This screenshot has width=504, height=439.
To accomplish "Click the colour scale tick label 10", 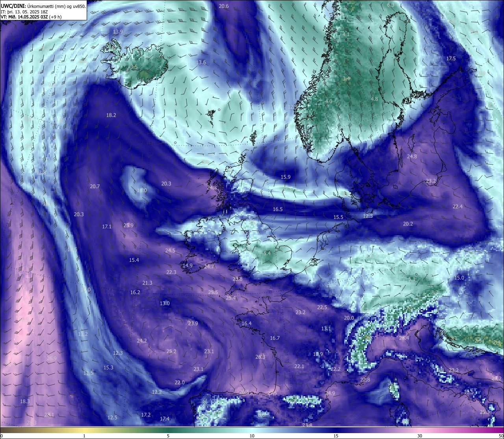I will pyautogui.click(x=252, y=436).
